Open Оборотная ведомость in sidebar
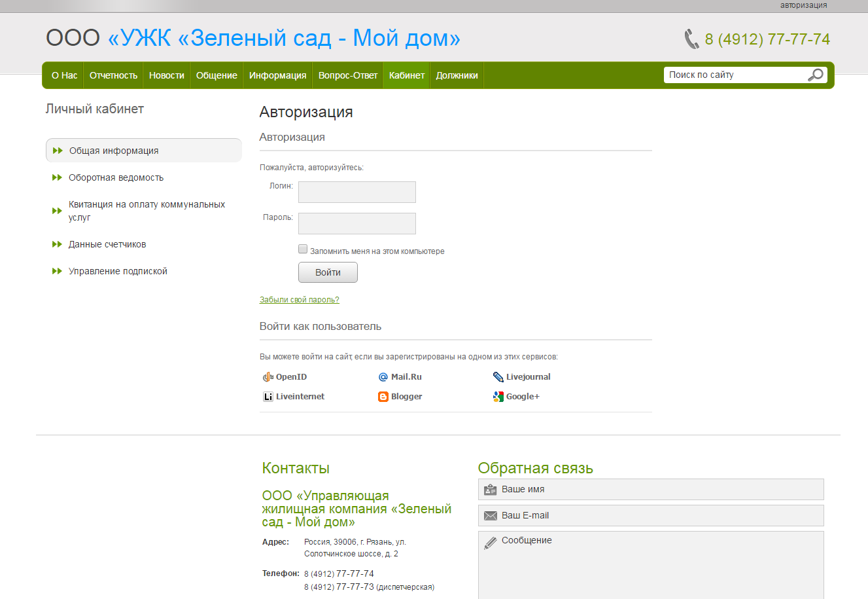This screenshot has height=599, width=868. tap(116, 177)
